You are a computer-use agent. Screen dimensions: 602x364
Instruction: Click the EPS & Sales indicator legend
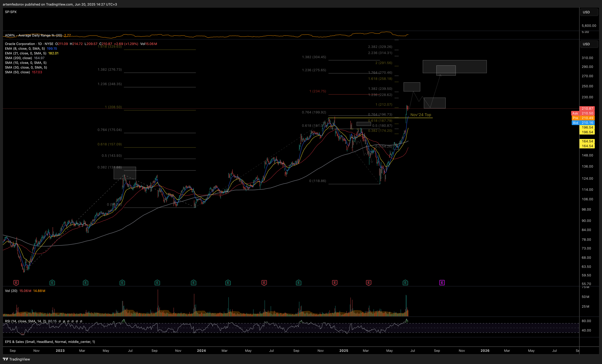(50, 342)
